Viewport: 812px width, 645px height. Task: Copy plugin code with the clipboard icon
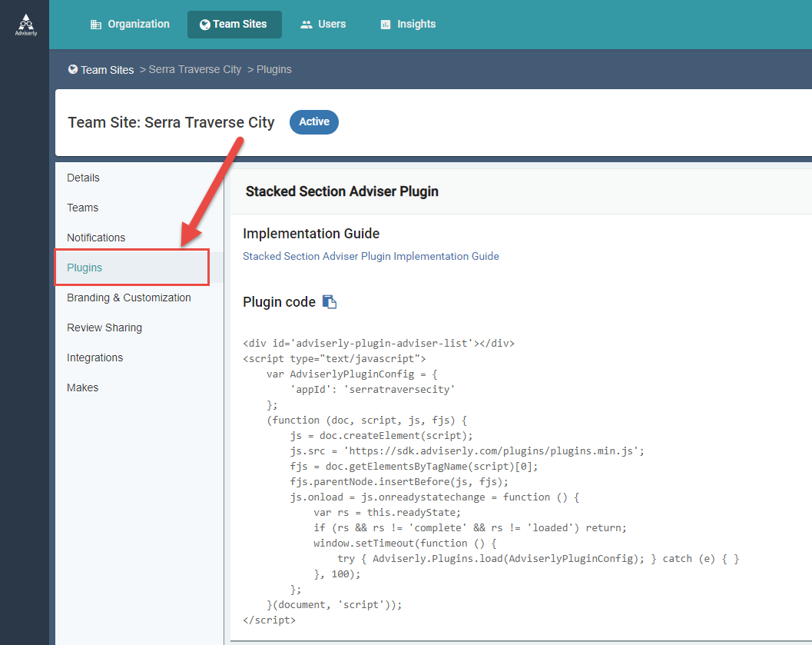pyautogui.click(x=330, y=301)
